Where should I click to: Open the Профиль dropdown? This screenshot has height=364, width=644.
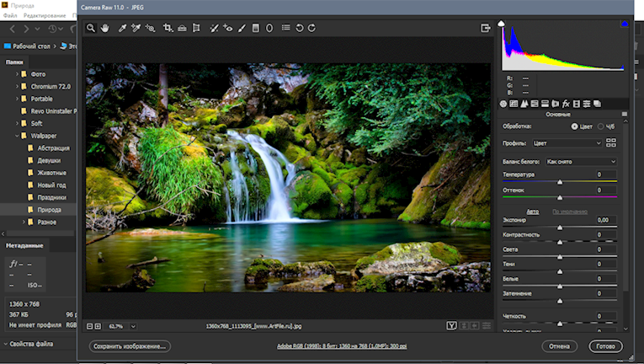click(567, 143)
